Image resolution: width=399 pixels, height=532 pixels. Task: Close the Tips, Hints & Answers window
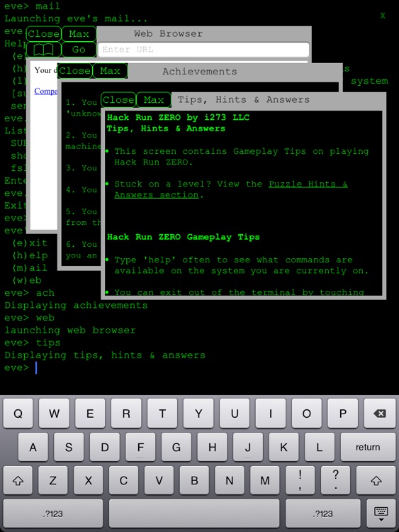pos(118,100)
